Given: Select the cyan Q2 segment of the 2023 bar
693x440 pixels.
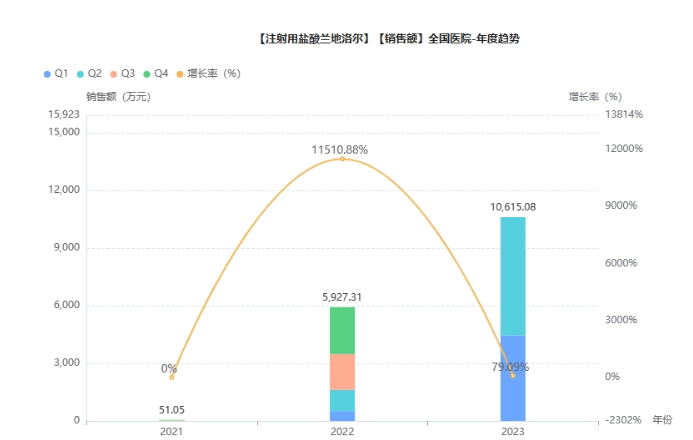Looking at the screenshot, I should coord(513,277).
